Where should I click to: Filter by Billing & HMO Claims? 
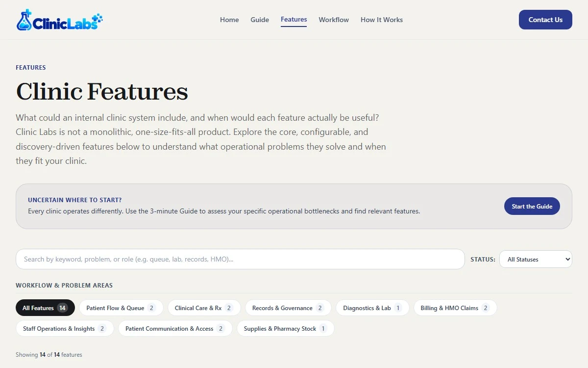(x=455, y=308)
